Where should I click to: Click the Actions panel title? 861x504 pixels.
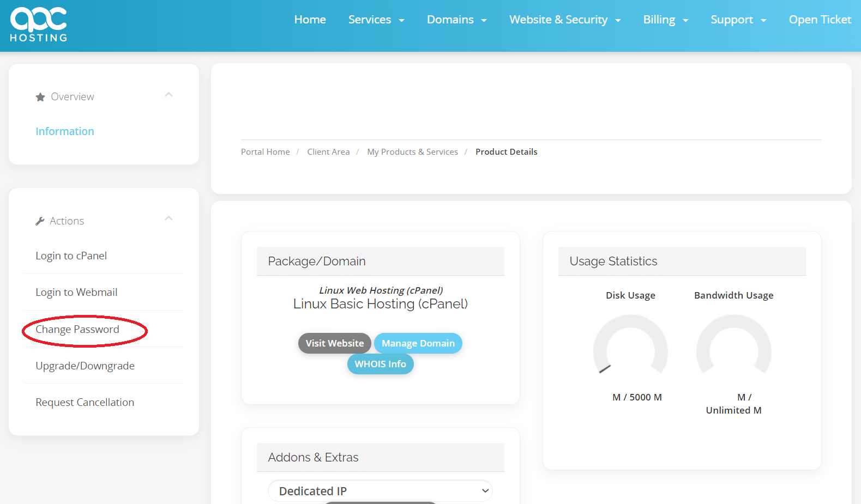67,221
